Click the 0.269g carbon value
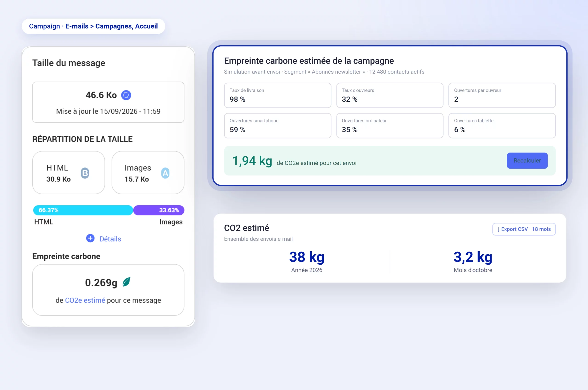The width and height of the screenshot is (588, 390). 101,283
